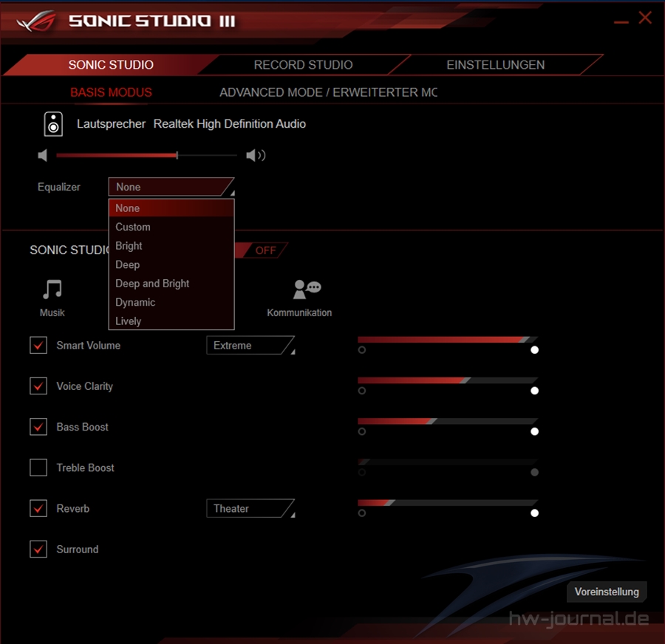Click Realtek High Definition Audio device text
The height and width of the screenshot is (644, 665).
tap(230, 124)
